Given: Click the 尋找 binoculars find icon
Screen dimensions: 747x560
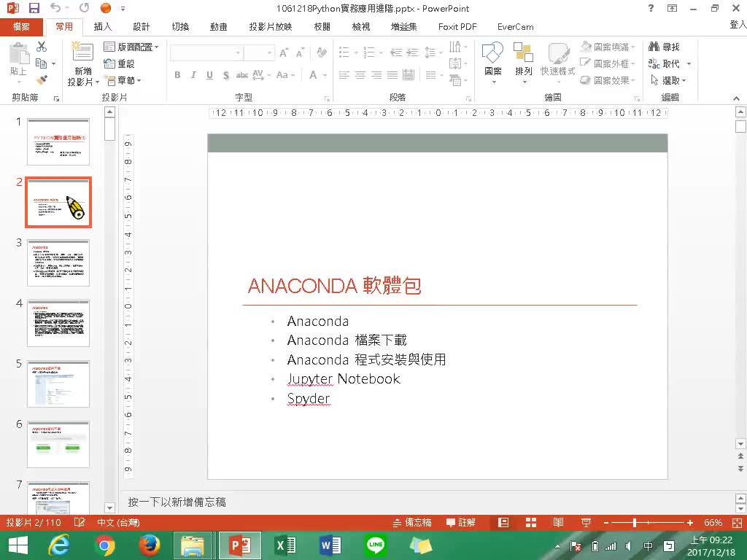Looking at the screenshot, I should (x=664, y=47).
